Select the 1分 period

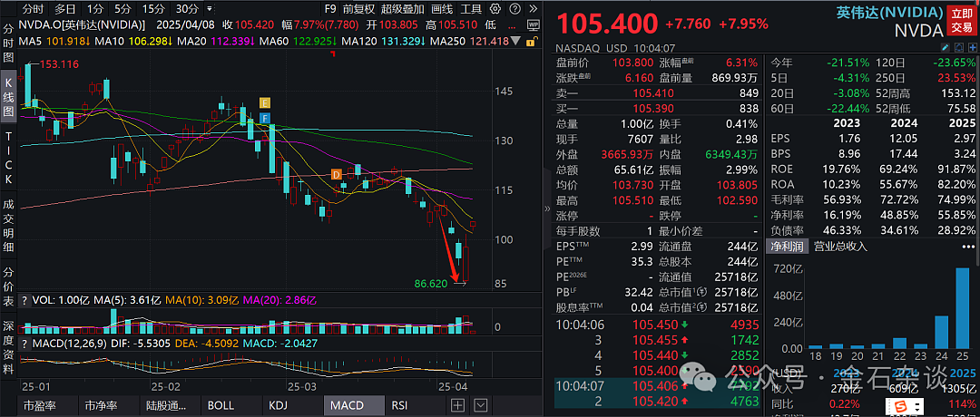(x=94, y=9)
